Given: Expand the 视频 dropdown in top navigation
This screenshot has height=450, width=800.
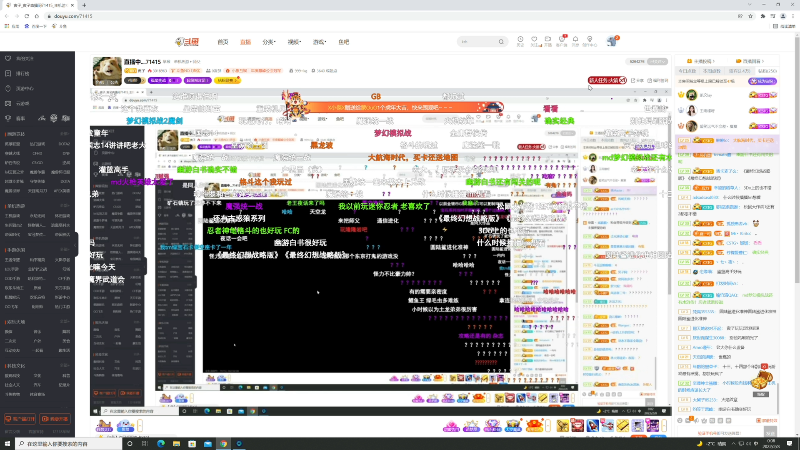Looking at the screenshot, I should [x=294, y=42].
